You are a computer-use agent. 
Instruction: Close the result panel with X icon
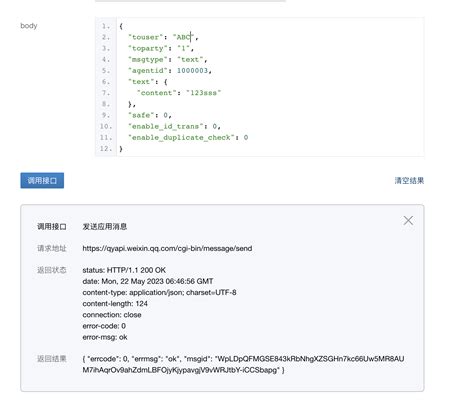tap(408, 220)
